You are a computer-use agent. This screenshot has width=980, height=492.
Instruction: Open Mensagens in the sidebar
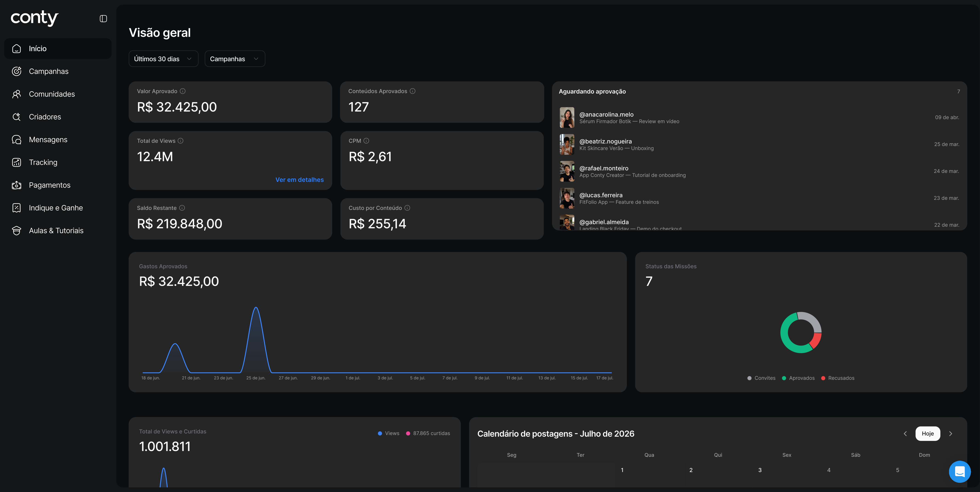58,140
